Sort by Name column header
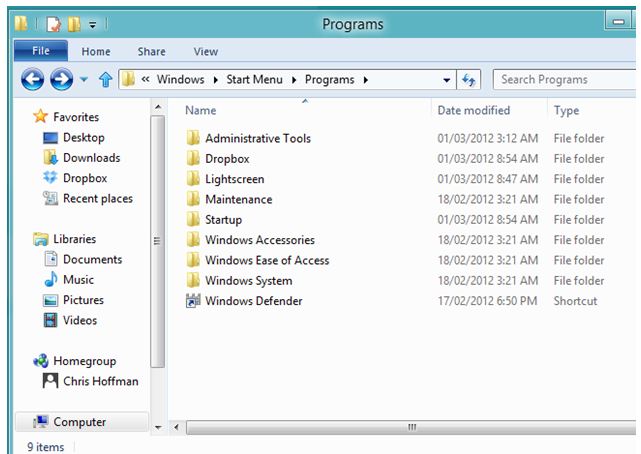641x454 pixels. [201, 110]
